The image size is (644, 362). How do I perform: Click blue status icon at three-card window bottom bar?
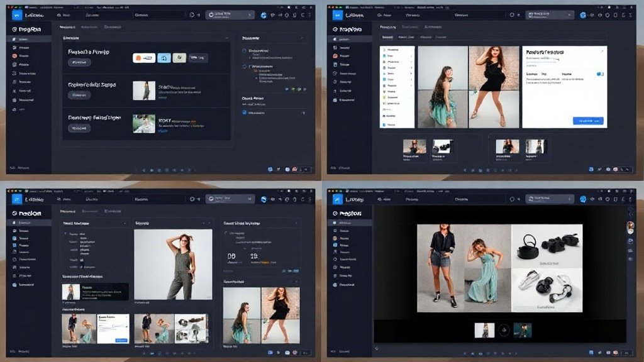(x=270, y=169)
